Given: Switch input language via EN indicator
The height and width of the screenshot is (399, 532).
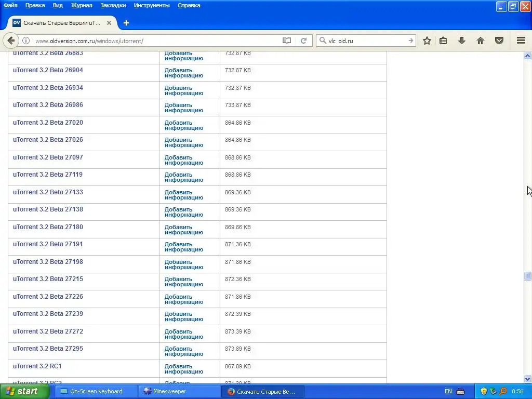Looking at the screenshot, I should tap(448, 391).
